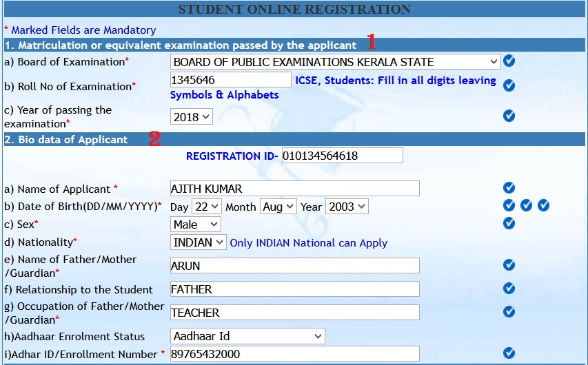This screenshot has height=365, width=588.
Task: Click the Father/Mother/Guardian name field ARUN
Action: (x=295, y=266)
